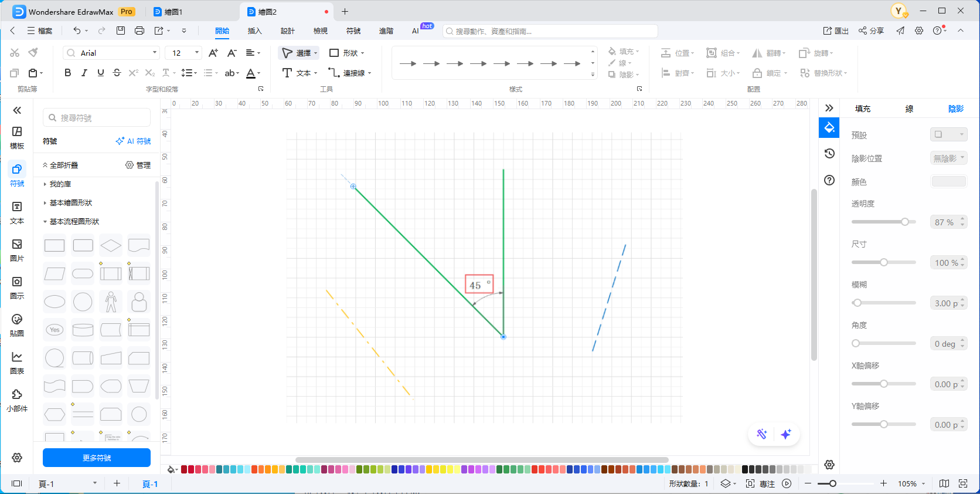Select the Text tool in ribbon
The height and width of the screenshot is (494, 980).
click(299, 73)
